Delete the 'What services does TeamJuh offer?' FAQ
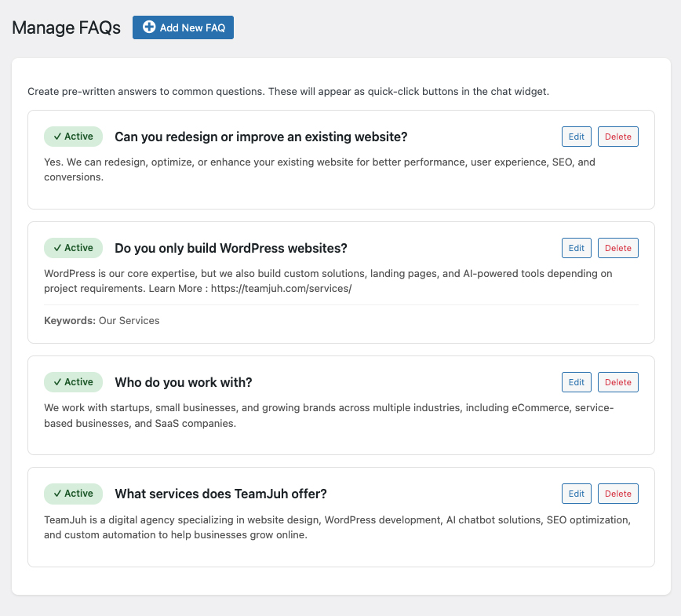Image resolution: width=681 pixels, height=616 pixels. 617,493
